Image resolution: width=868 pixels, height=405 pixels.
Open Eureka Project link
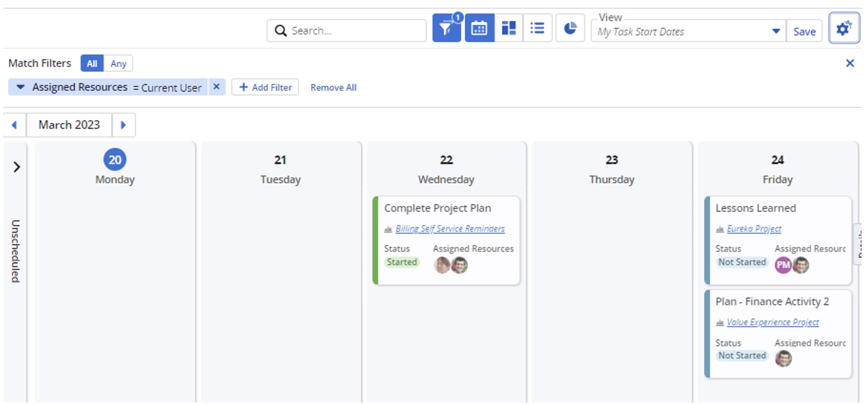pos(754,229)
